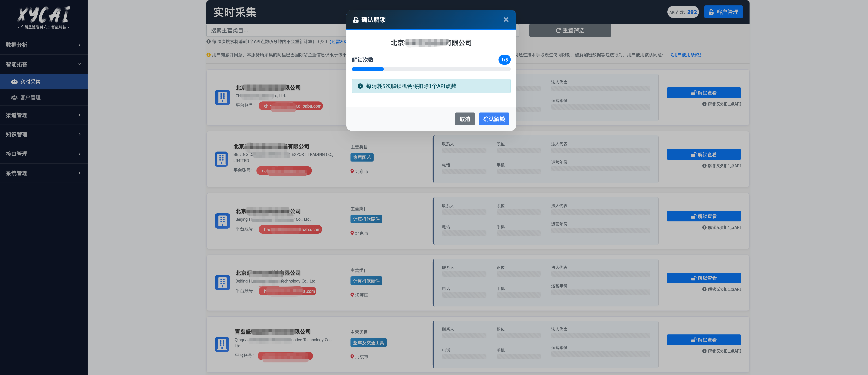Click 解锁查看 for 青岛盛 company card
Image resolution: width=868 pixels, height=375 pixels.
click(x=704, y=340)
